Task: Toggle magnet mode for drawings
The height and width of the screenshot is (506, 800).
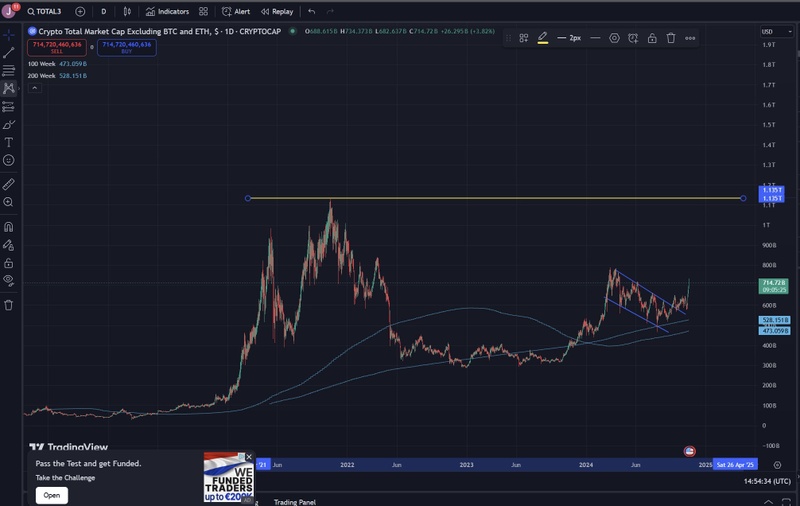Action: pyautogui.click(x=9, y=226)
